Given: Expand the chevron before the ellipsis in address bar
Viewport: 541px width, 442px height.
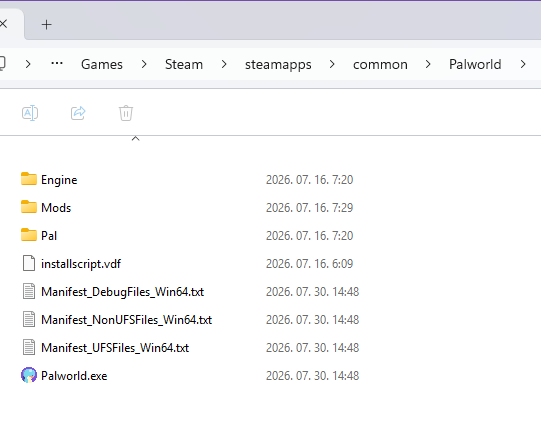Looking at the screenshot, I should point(28,64).
